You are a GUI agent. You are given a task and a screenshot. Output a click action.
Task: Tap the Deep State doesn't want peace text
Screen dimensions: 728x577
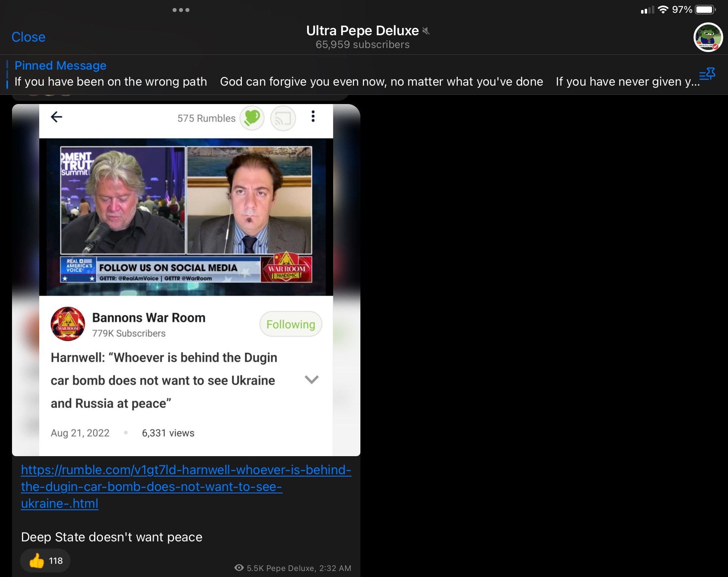pos(112,537)
